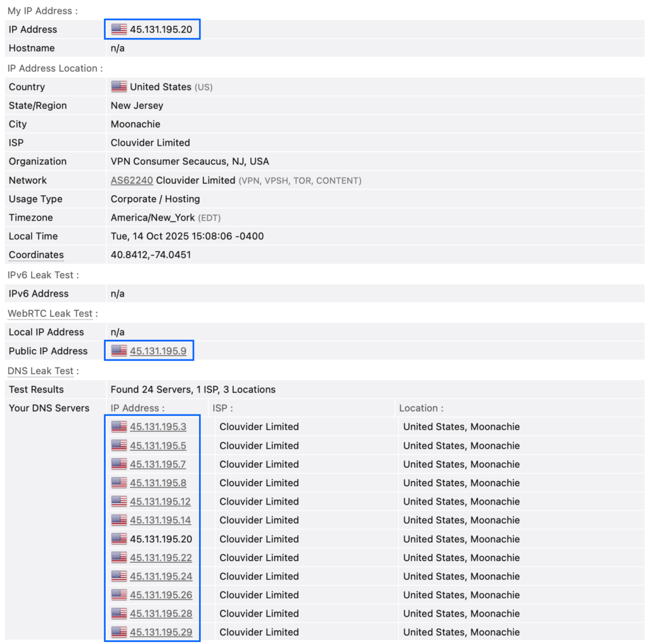Click the flag beside DNS server 45.131.195.7
This screenshot has width=649, height=644.
tap(119, 464)
